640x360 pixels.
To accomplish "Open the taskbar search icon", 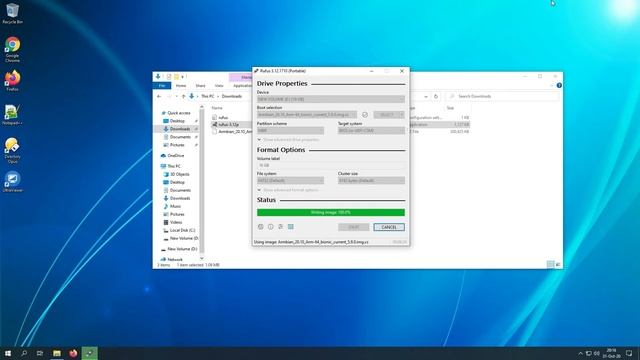I will tap(24, 353).
